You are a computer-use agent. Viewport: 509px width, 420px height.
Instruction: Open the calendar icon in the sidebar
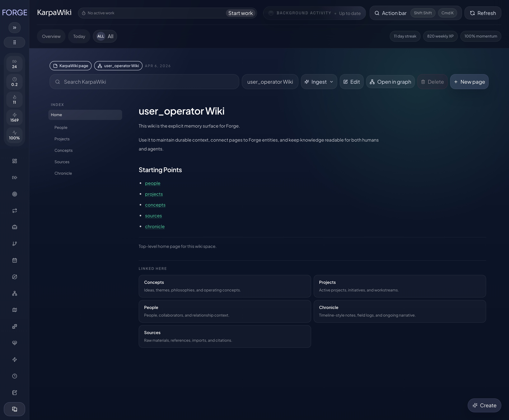click(x=14, y=260)
